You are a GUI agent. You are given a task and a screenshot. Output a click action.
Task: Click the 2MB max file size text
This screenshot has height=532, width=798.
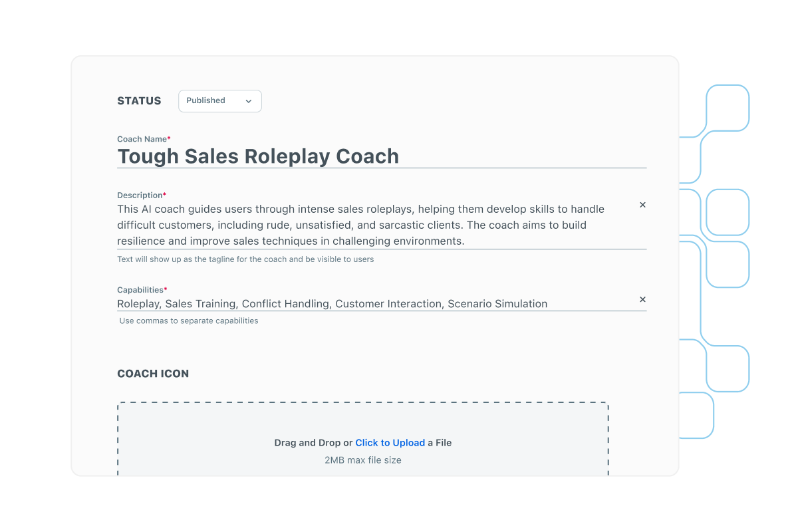tap(363, 460)
